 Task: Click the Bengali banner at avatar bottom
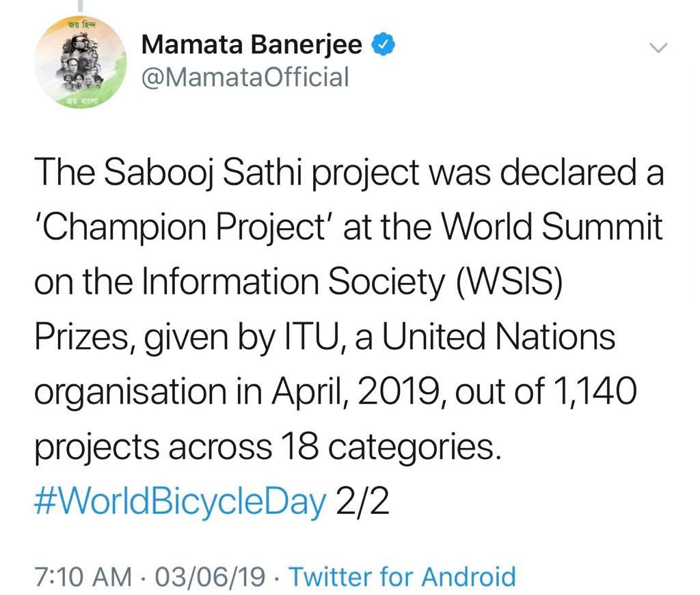82,101
